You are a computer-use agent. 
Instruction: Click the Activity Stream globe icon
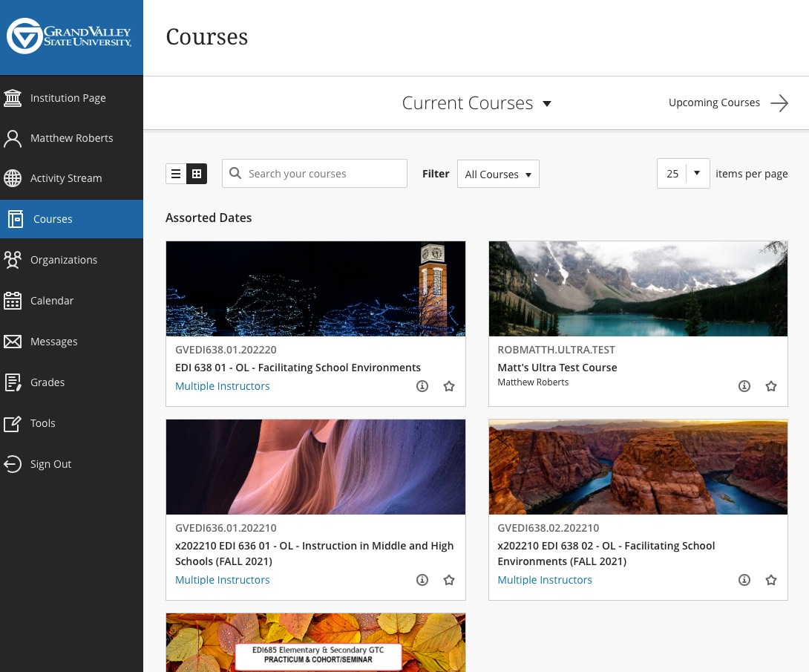click(13, 178)
